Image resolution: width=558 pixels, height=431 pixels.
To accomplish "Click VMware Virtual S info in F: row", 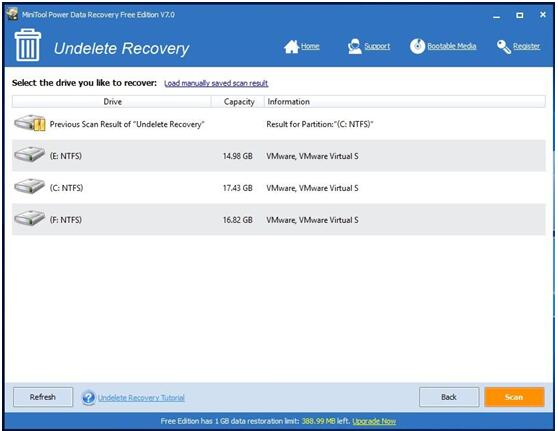I will pyautogui.click(x=312, y=220).
